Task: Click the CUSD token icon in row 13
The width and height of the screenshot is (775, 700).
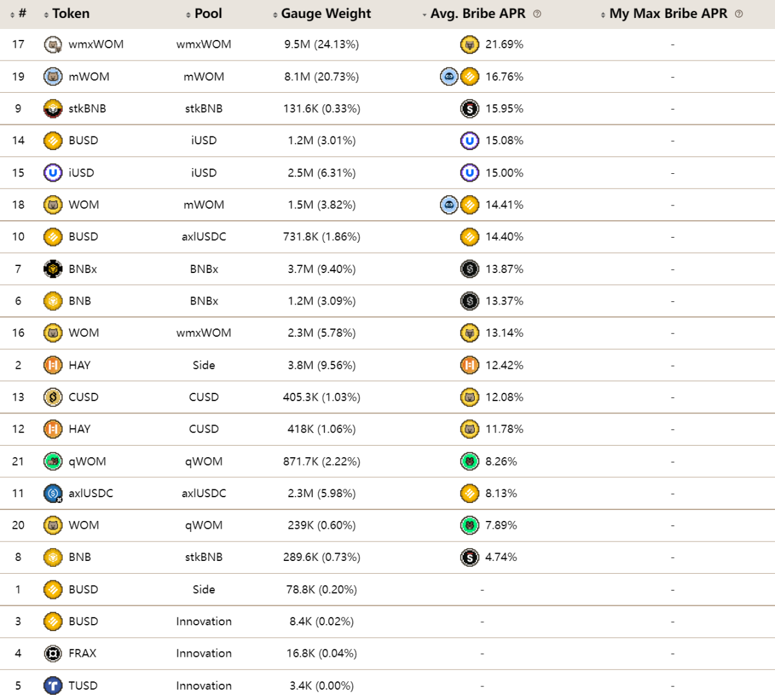Action: 53,397
